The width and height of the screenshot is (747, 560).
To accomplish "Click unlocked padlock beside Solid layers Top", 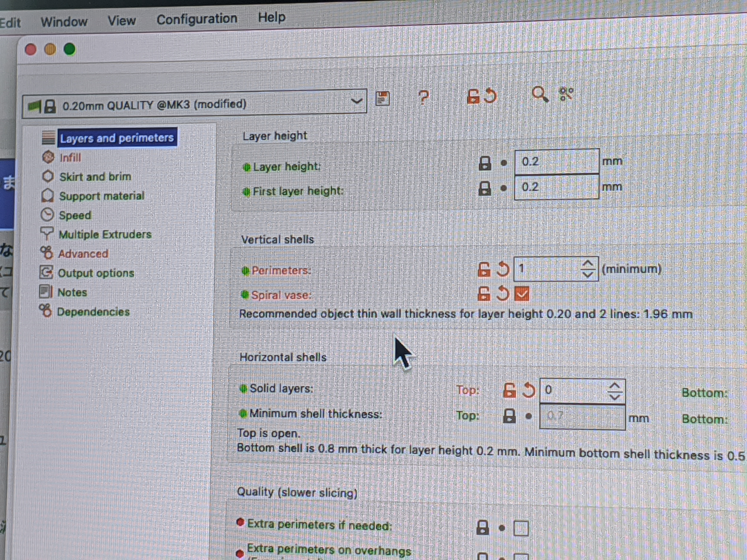I will [509, 390].
